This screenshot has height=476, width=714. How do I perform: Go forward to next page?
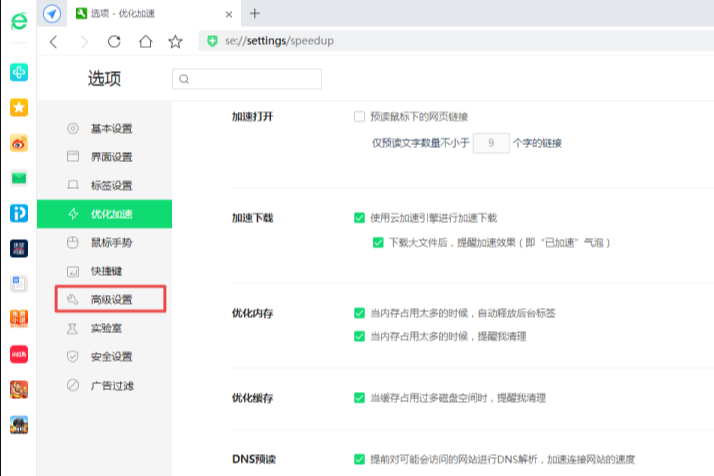pos(84,42)
